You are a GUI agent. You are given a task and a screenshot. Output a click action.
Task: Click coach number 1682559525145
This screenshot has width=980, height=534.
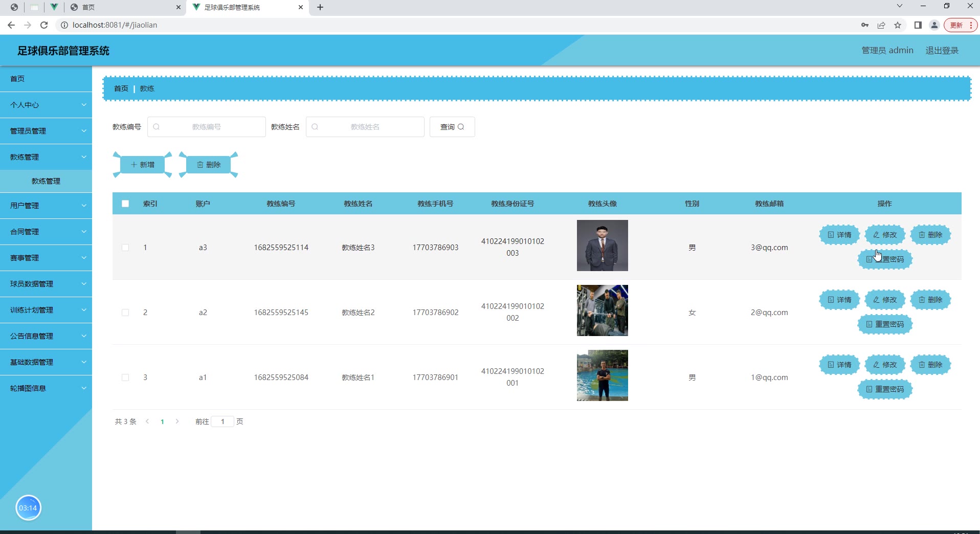(281, 313)
